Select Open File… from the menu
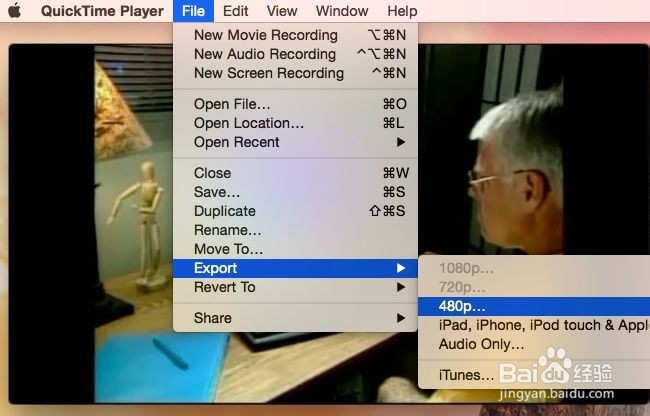This screenshot has width=650, height=416. (x=295, y=104)
